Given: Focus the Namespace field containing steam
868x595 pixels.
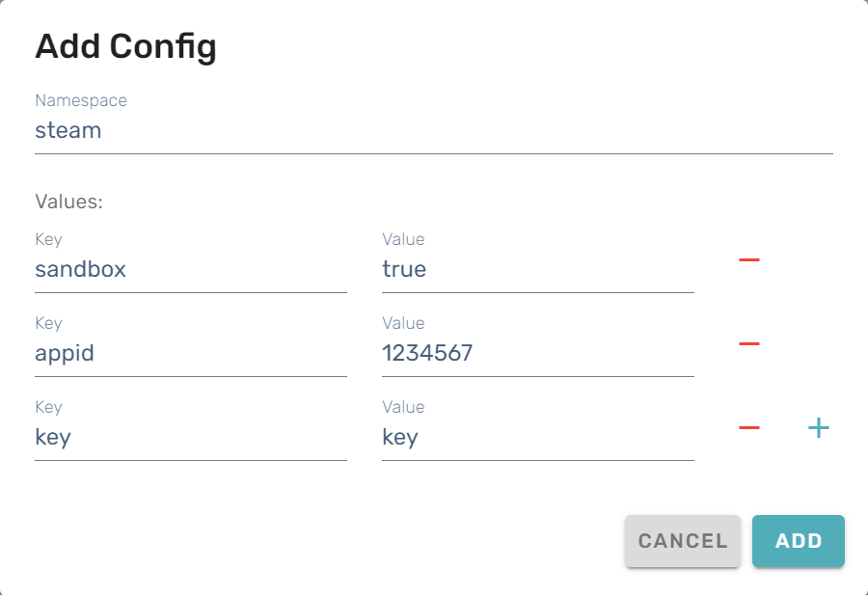Looking at the screenshot, I should tap(433, 131).
